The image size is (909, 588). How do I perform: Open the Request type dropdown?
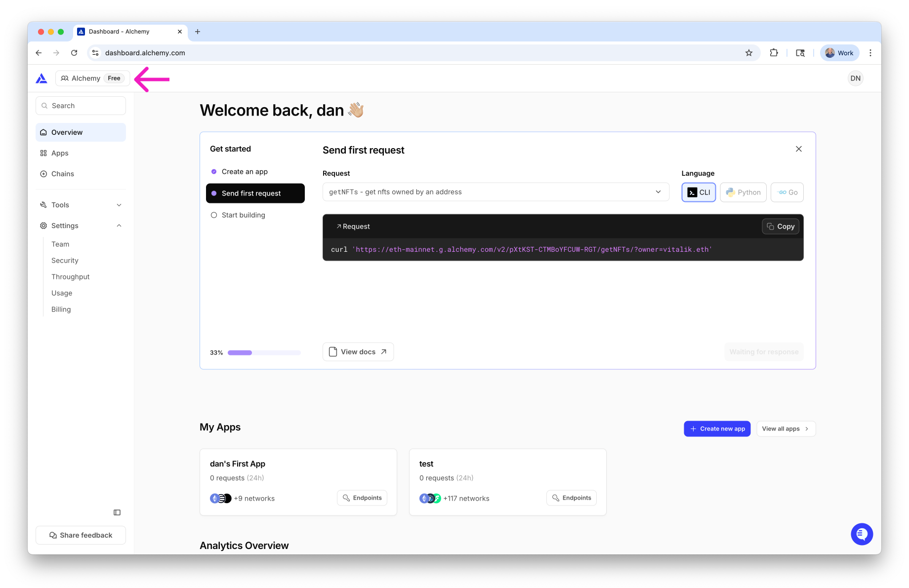tap(496, 192)
